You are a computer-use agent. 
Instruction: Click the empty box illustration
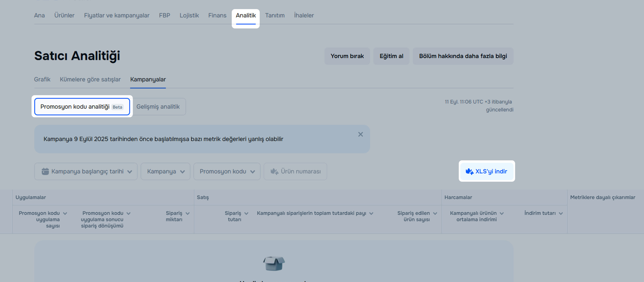coord(274,263)
